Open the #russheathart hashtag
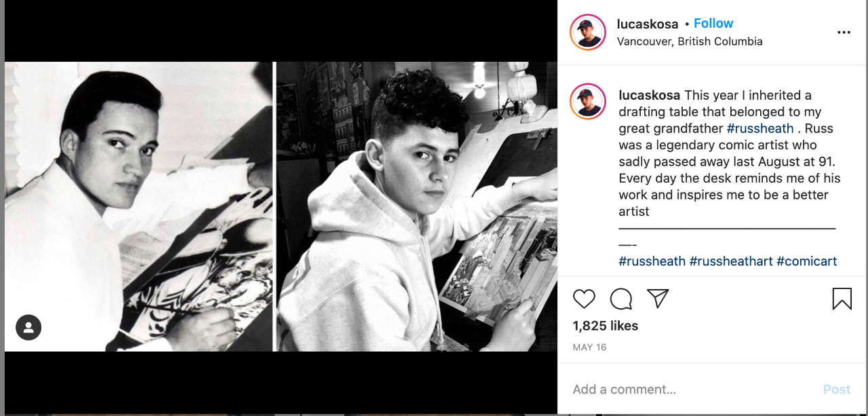 tap(731, 261)
